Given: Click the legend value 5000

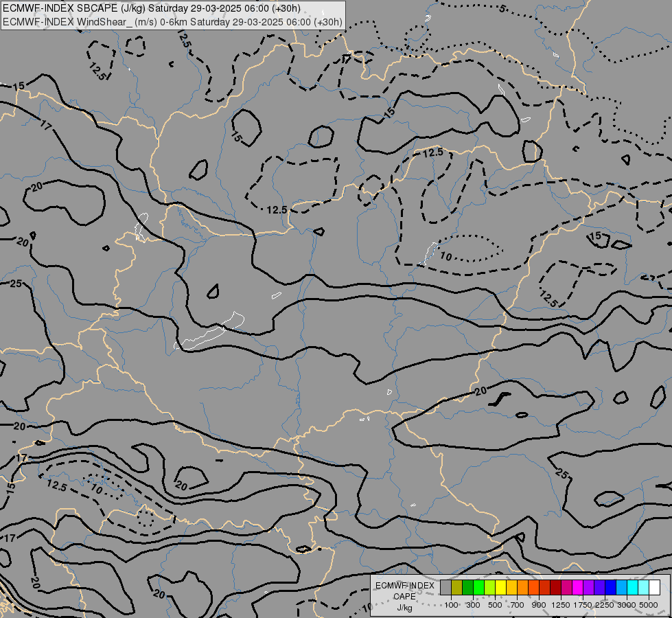Looking at the screenshot, I should pyautogui.click(x=649, y=605).
